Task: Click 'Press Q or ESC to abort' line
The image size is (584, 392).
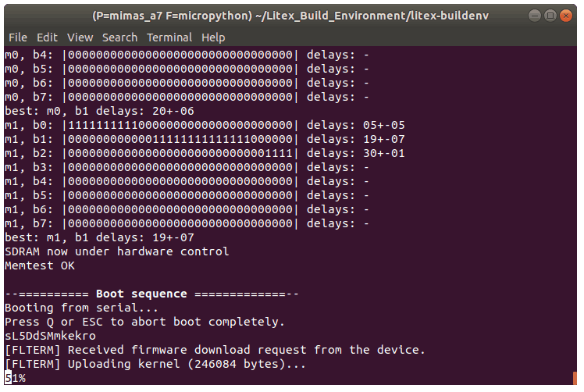Action: coord(144,322)
